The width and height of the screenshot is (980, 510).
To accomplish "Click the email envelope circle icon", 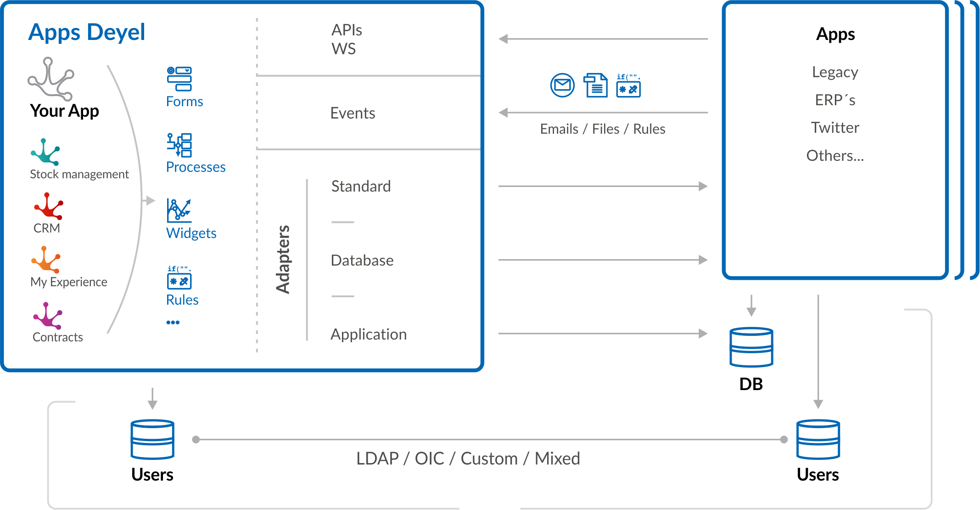I will 562,85.
